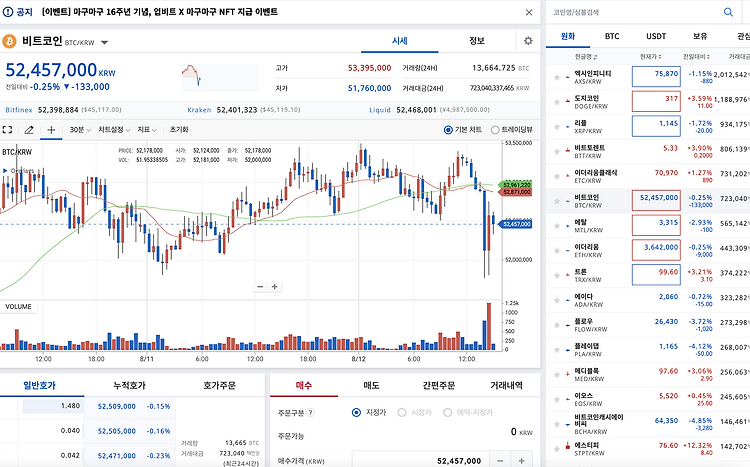Open the 매수 buy tab

pos(304,385)
